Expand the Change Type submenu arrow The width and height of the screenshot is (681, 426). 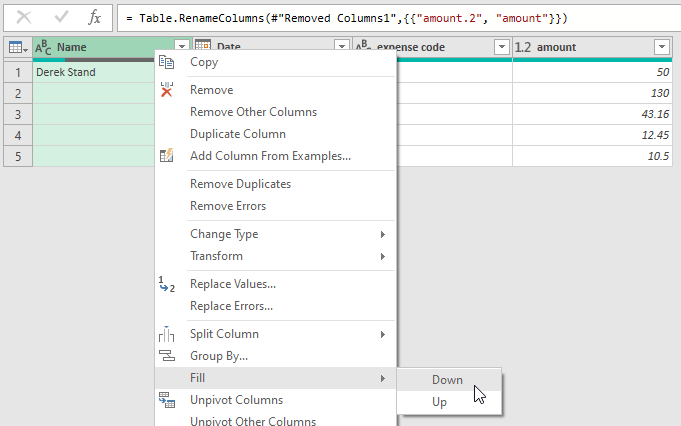pyautogui.click(x=383, y=234)
